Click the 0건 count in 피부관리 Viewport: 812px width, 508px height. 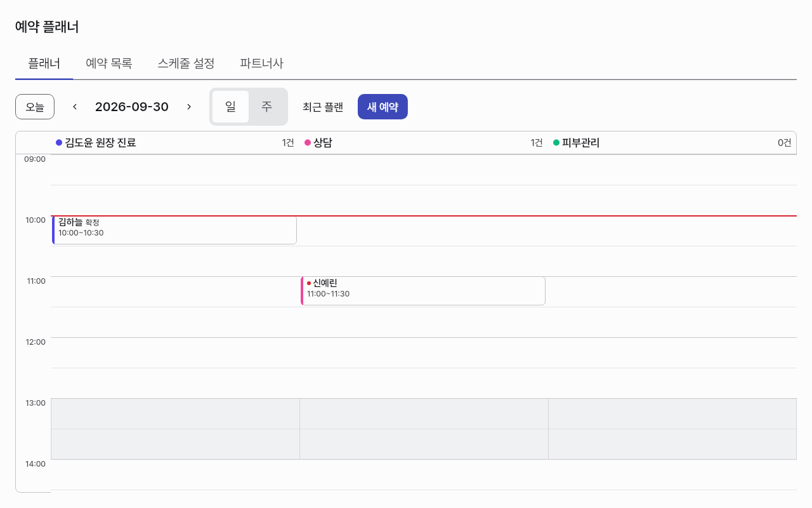(785, 143)
